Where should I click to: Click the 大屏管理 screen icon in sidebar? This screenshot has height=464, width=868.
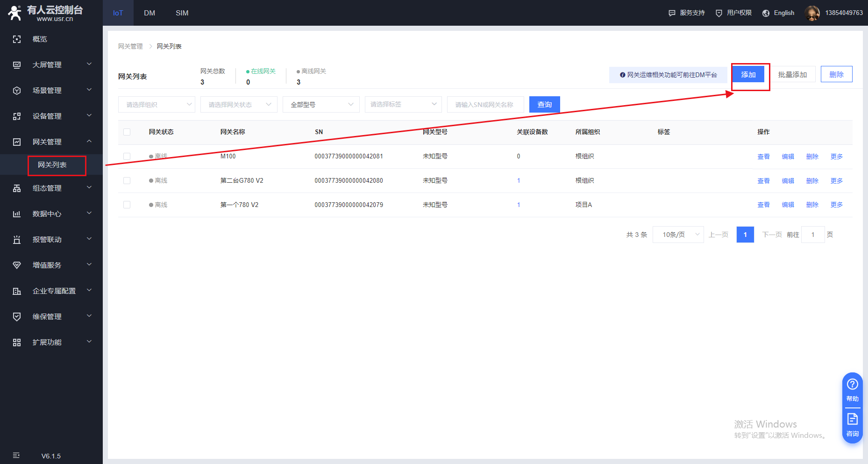17,65
